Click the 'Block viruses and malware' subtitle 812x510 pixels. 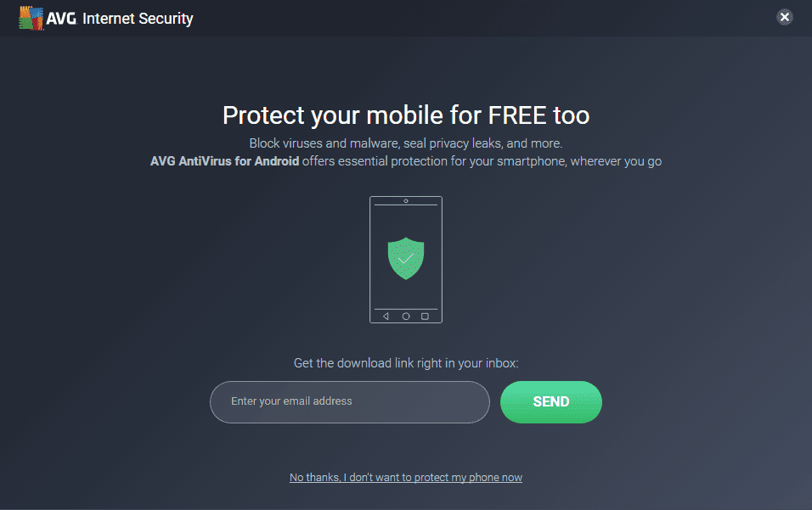click(x=405, y=143)
